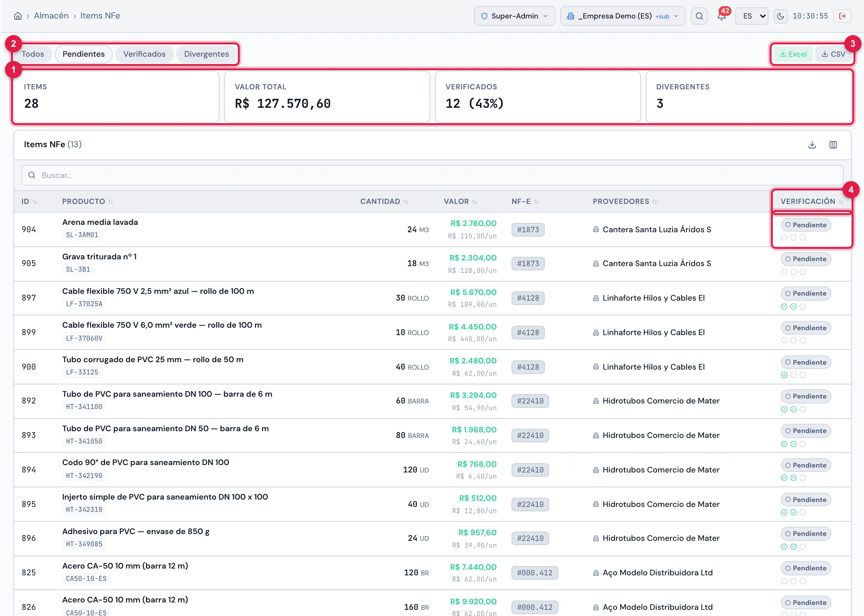Open the _Empresa Demo (ES) company selector

pyautogui.click(x=622, y=16)
